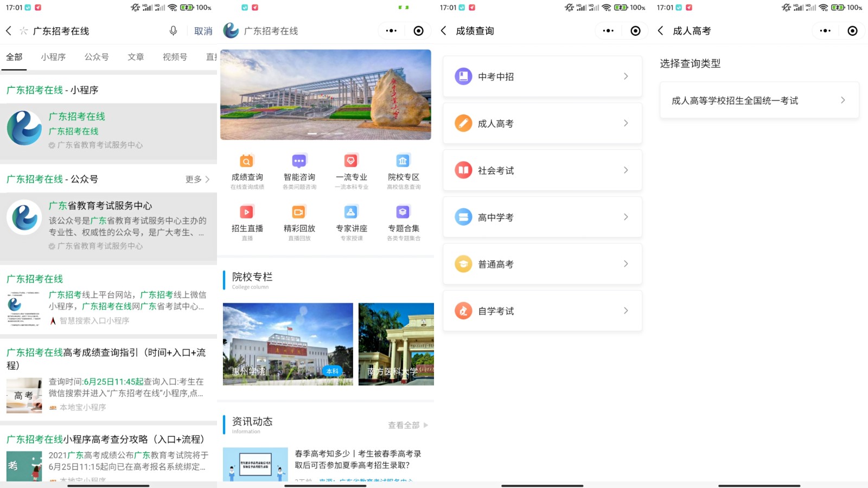The height and width of the screenshot is (488, 868).
Task: Tap the red 社会考试 book icon
Action: coord(463,170)
